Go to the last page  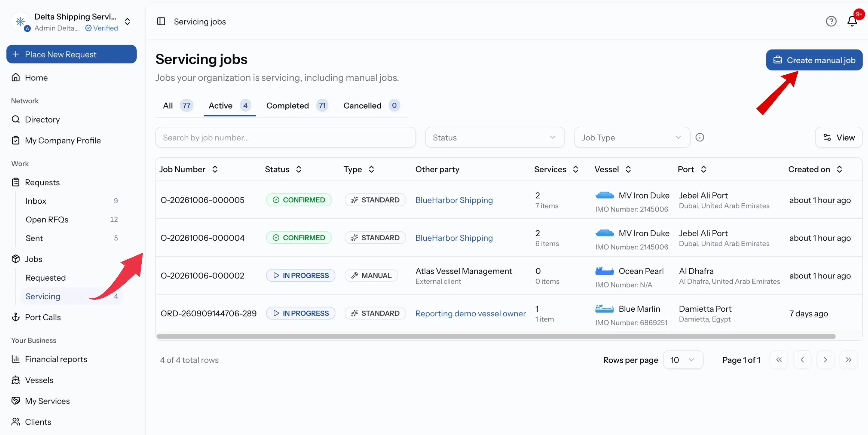(849, 360)
